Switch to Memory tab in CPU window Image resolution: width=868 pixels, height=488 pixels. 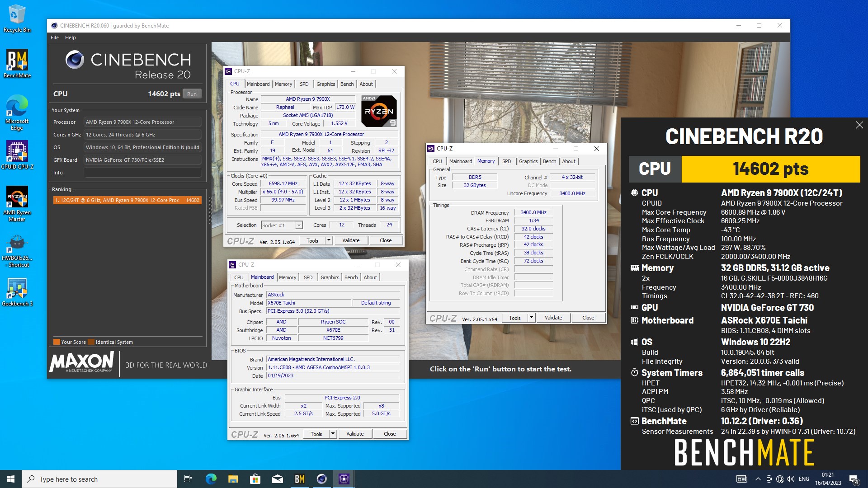[283, 84]
